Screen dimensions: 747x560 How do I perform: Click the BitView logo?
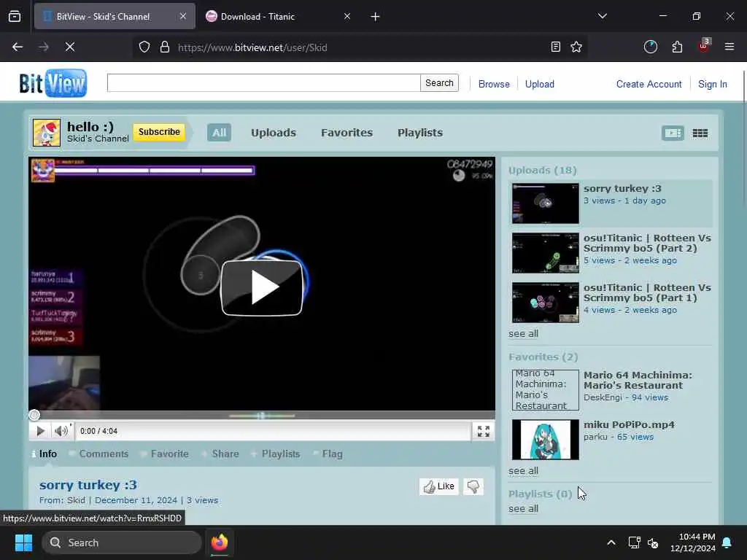[x=53, y=83]
